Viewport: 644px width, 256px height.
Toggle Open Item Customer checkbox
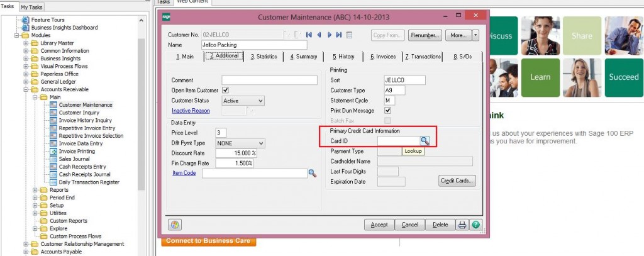225,90
